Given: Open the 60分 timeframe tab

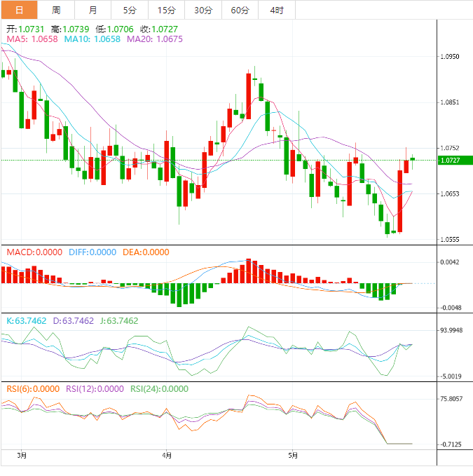Looking at the screenshot, I should tap(240, 10).
